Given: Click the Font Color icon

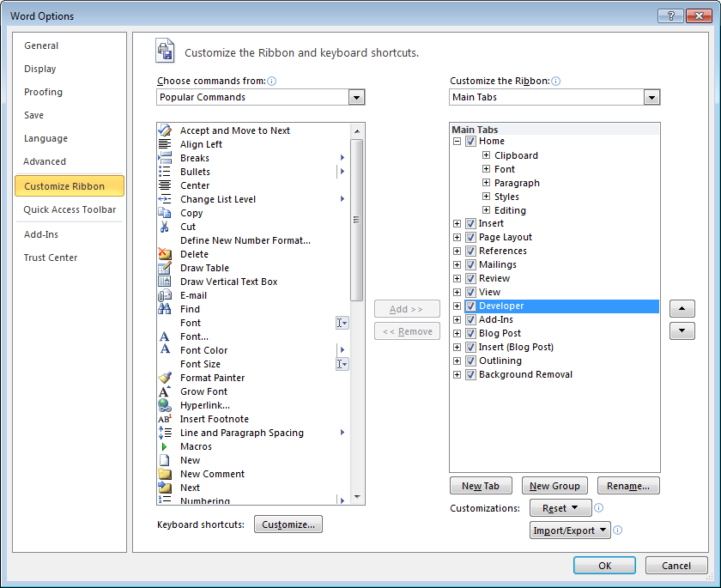Looking at the screenshot, I should (x=165, y=349).
